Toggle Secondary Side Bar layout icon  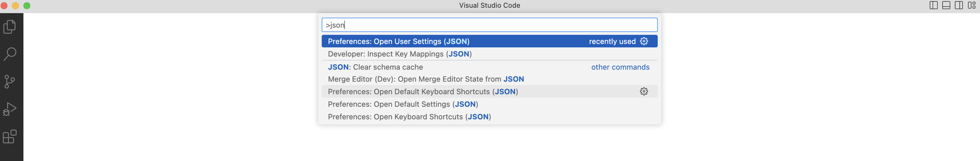(959, 5)
